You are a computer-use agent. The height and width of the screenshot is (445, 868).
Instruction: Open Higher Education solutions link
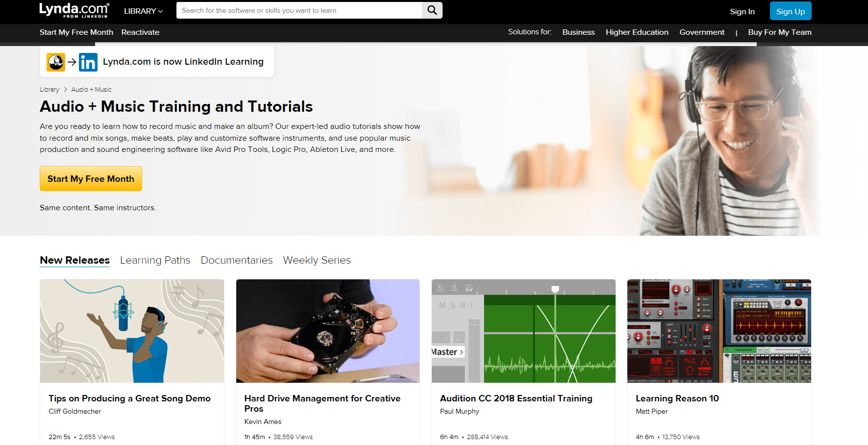[637, 32]
